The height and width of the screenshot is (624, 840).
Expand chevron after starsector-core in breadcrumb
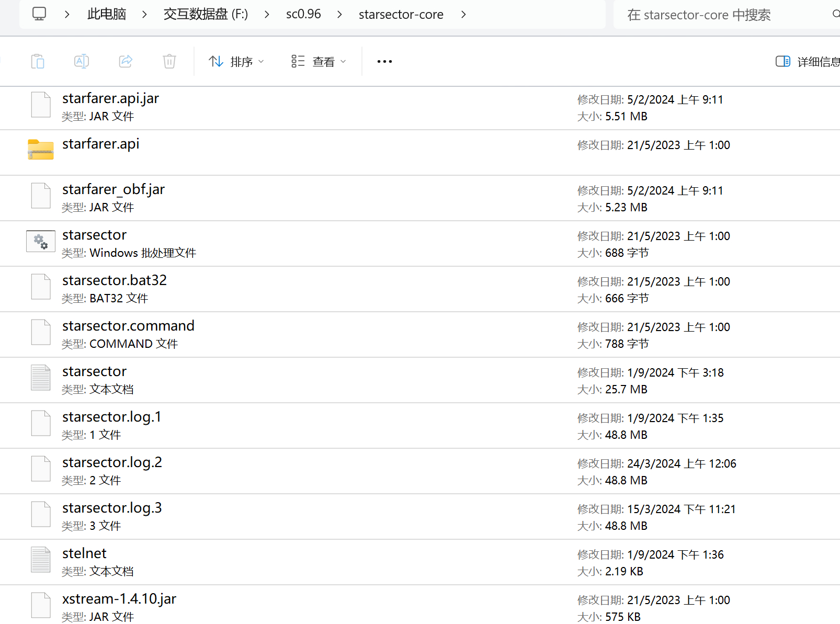click(463, 15)
